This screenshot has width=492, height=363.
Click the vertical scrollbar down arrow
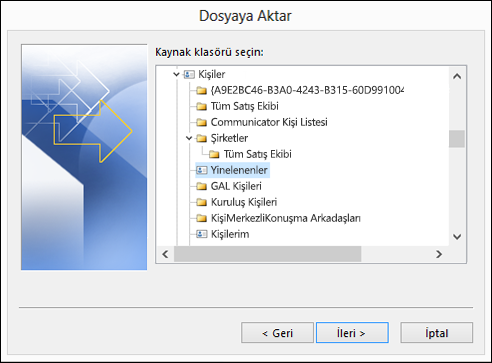457,237
